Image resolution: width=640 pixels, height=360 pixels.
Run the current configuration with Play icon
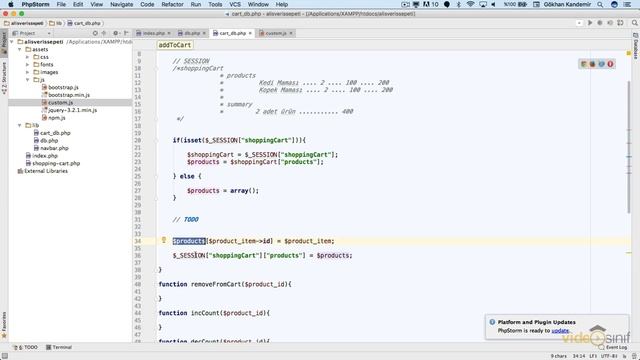(x=590, y=23)
